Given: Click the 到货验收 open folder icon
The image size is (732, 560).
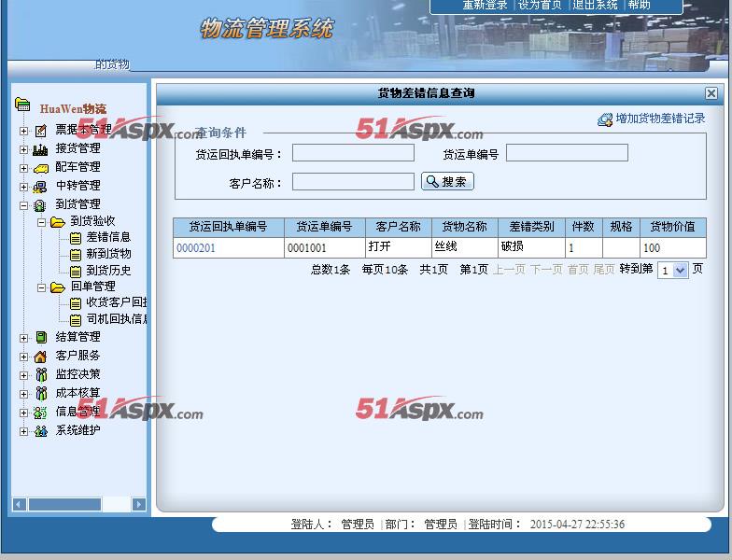Looking at the screenshot, I should [58, 222].
